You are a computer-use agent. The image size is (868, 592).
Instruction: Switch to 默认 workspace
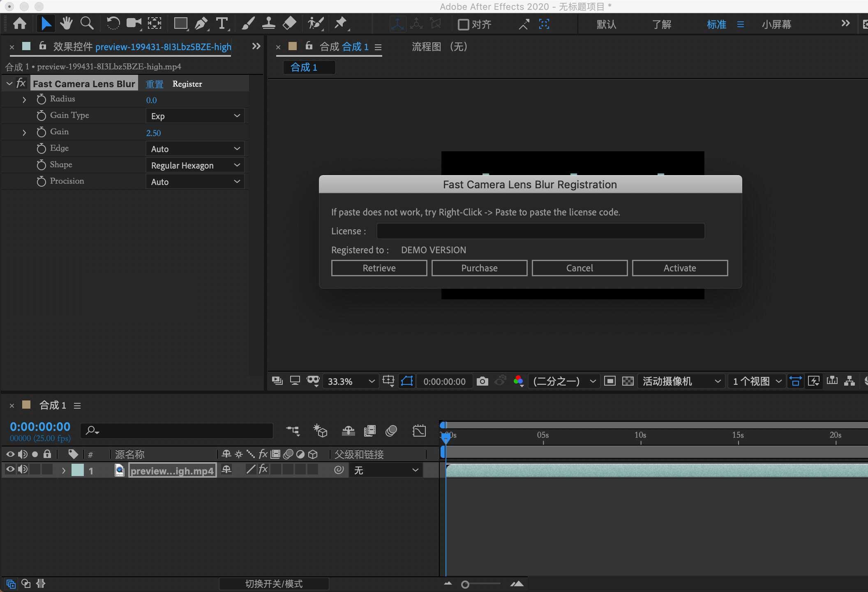606,24
